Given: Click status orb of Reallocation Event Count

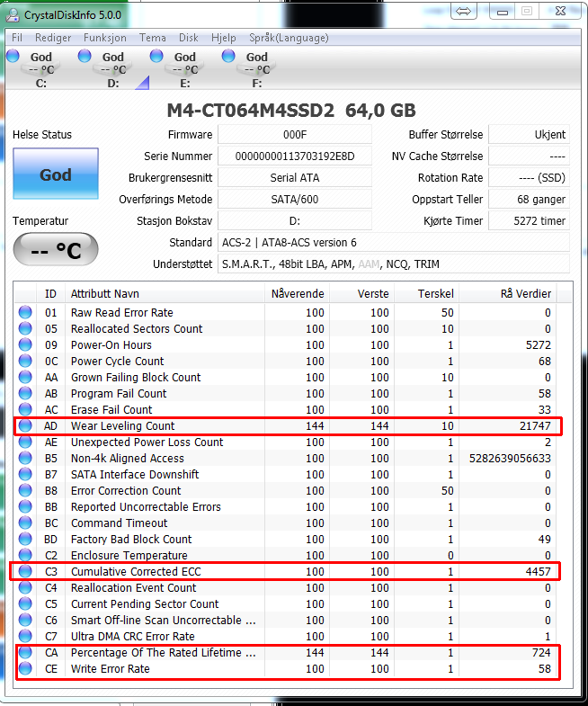Looking at the screenshot, I should [25, 587].
